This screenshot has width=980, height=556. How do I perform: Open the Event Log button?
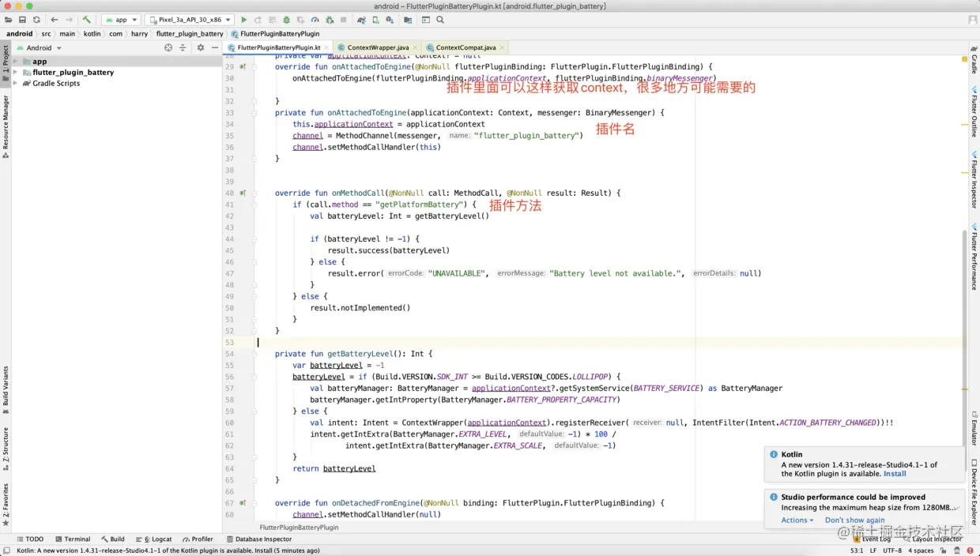click(x=871, y=539)
